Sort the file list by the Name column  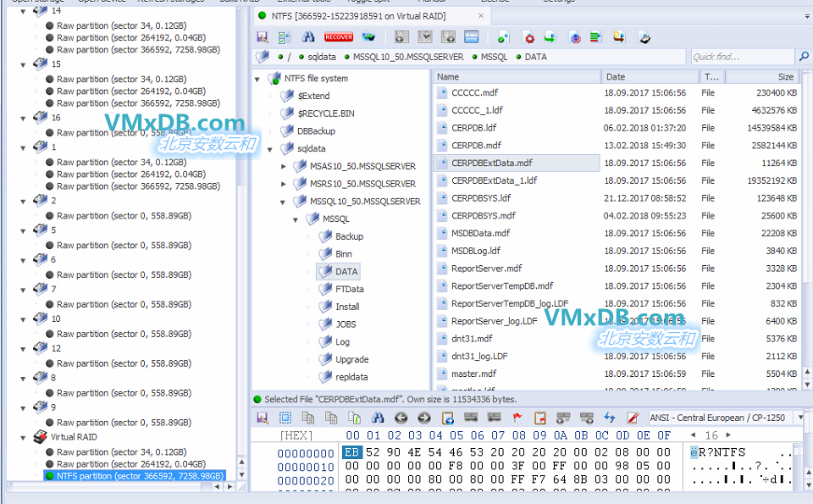[x=517, y=77]
